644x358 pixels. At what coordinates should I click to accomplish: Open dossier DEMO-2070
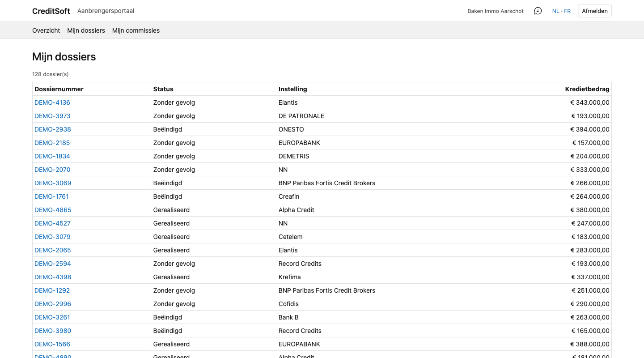[52, 170]
